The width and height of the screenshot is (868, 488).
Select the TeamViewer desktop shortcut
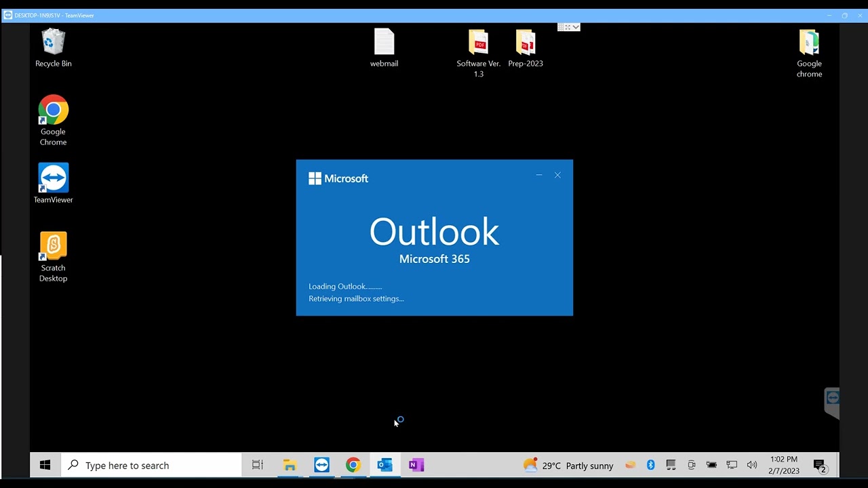53,184
